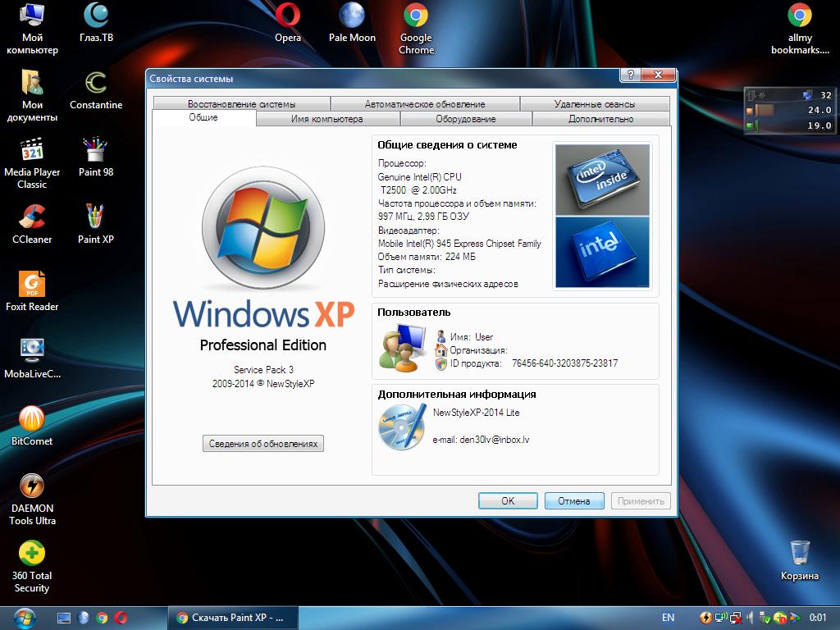The width and height of the screenshot is (840, 630).
Task: Launch BitComet from the desktop
Action: click(x=32, y=426)
